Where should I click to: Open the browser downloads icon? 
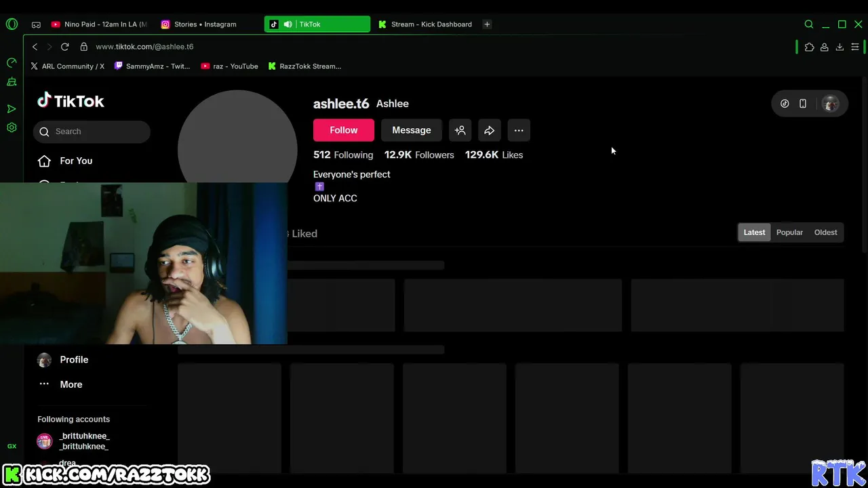pyautogui.click(x=840, y=47)
